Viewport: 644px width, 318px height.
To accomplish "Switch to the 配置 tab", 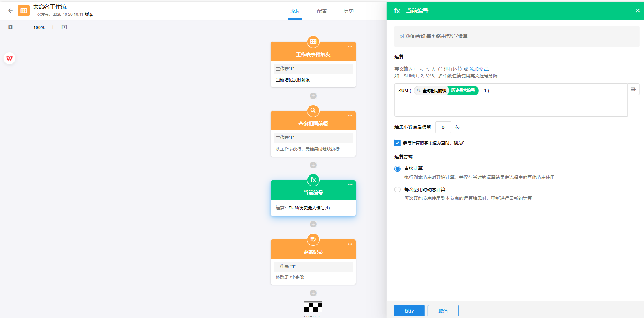I will tap(322, 11).
